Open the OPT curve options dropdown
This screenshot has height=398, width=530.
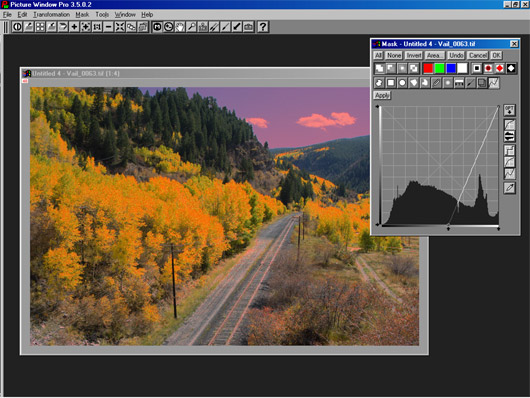[x=509, y=110]
